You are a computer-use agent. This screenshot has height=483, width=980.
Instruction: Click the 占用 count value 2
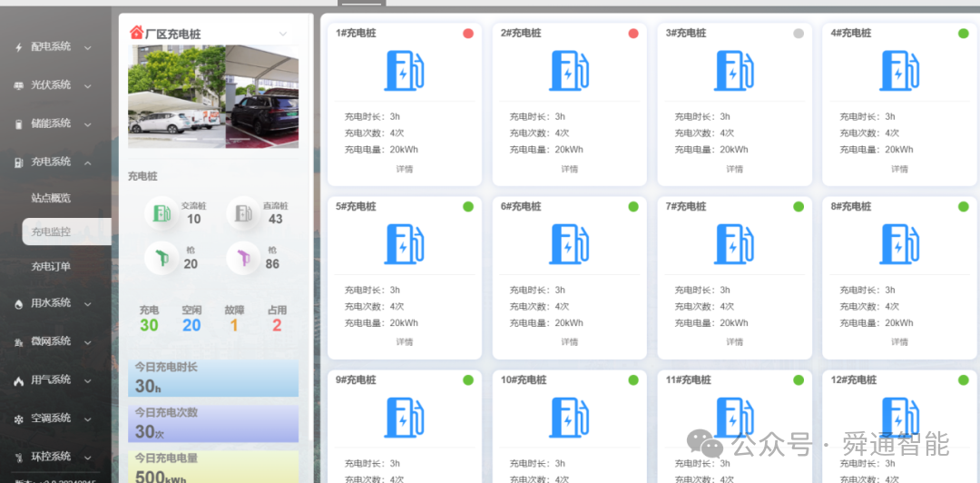coord(277,325)
